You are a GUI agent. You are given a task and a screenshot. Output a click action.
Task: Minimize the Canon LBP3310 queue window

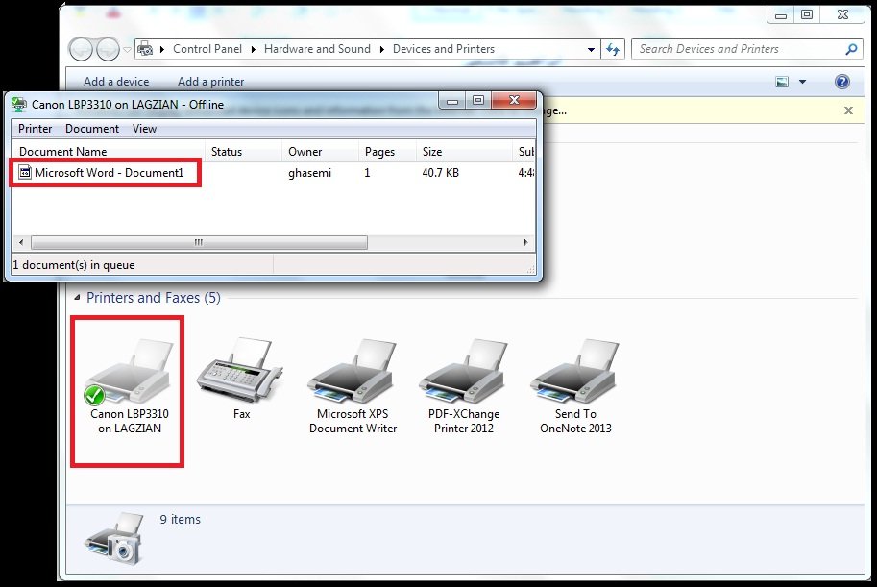(452, 101)
